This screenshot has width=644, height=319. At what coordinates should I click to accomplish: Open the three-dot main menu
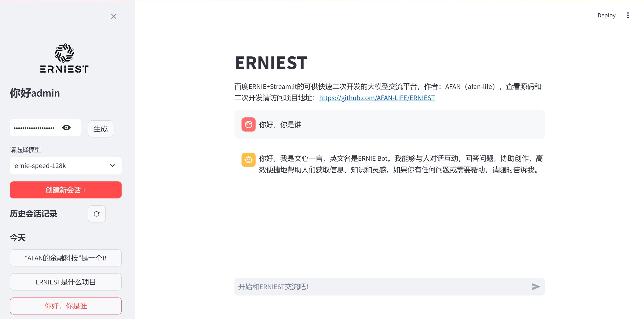(628, 15)
